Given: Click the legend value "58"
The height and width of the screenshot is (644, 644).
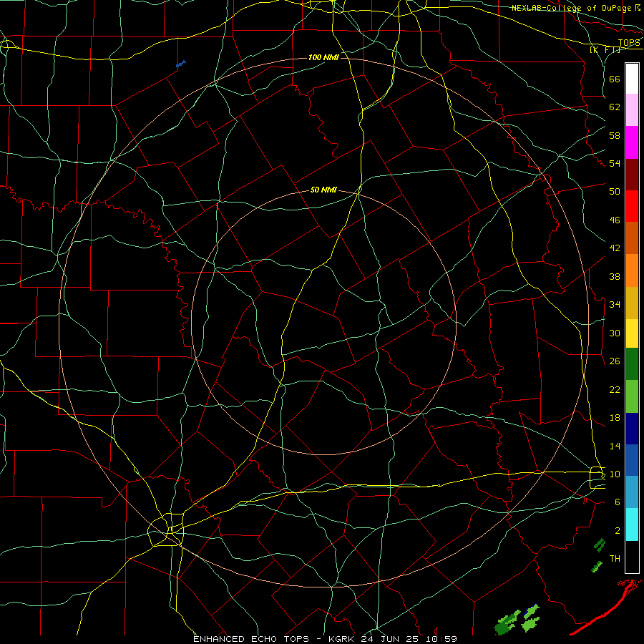Looking at the screenshot, I should click(615, 135).
